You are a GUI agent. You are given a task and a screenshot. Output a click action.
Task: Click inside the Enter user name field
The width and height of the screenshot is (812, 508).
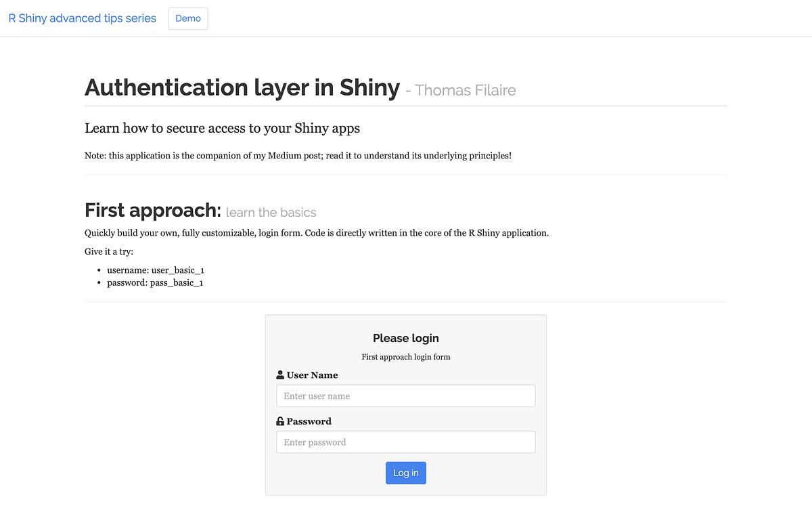tap(405, 396)
